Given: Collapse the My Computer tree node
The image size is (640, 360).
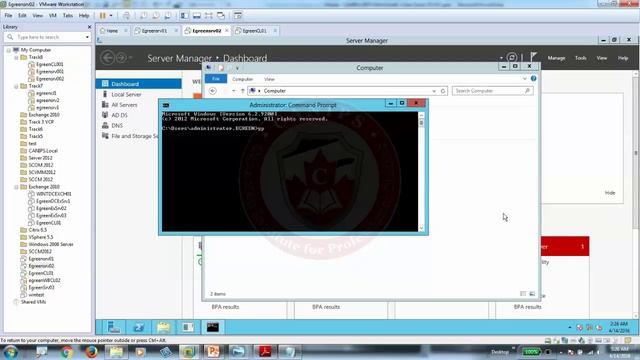Looking at the screenshot, I should click(x=9, y=50).
